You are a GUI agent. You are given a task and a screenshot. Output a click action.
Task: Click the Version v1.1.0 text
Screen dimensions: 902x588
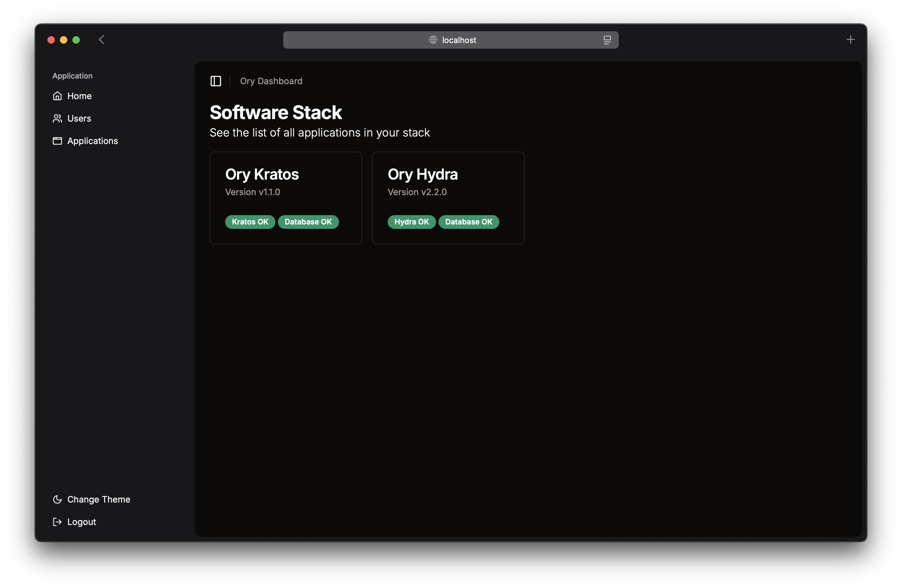pos(252,192)
